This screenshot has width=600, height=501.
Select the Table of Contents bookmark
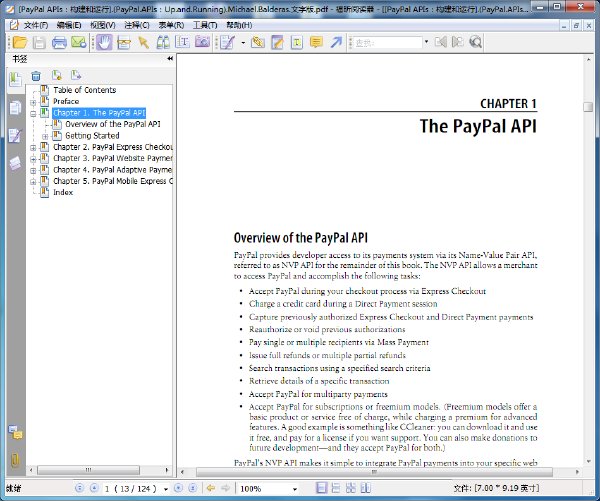pyautogui.click(x=85, y=90)
